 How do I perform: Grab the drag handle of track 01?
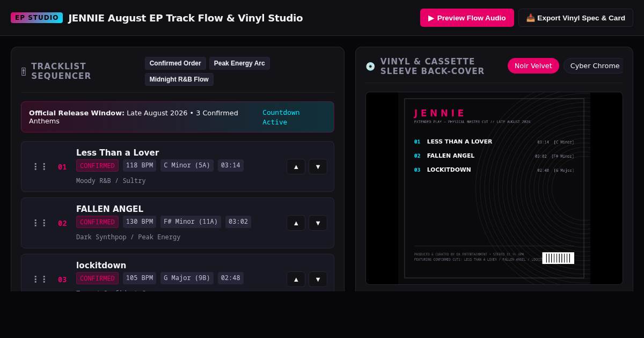pyautogui.click(x=40, y=167)
